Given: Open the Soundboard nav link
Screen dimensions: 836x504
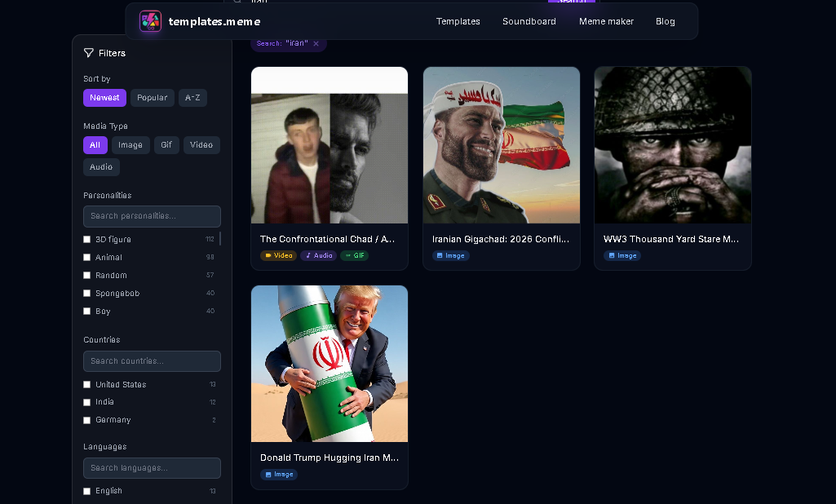Looking at the screenshot, I should [x=529, y=21].
